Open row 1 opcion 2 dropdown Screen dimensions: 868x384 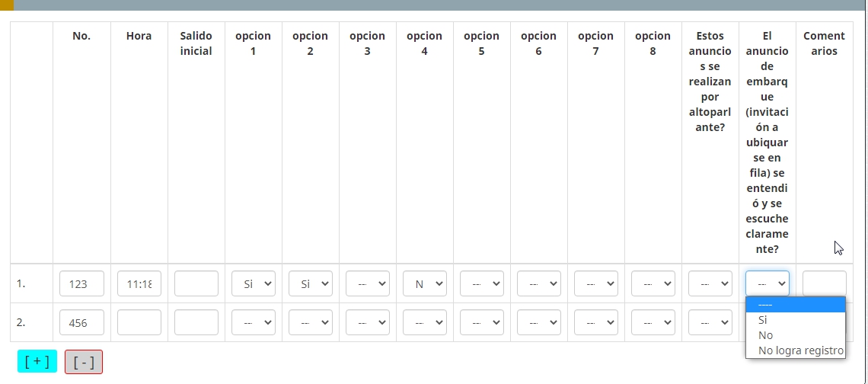click(x=311, y=284)
